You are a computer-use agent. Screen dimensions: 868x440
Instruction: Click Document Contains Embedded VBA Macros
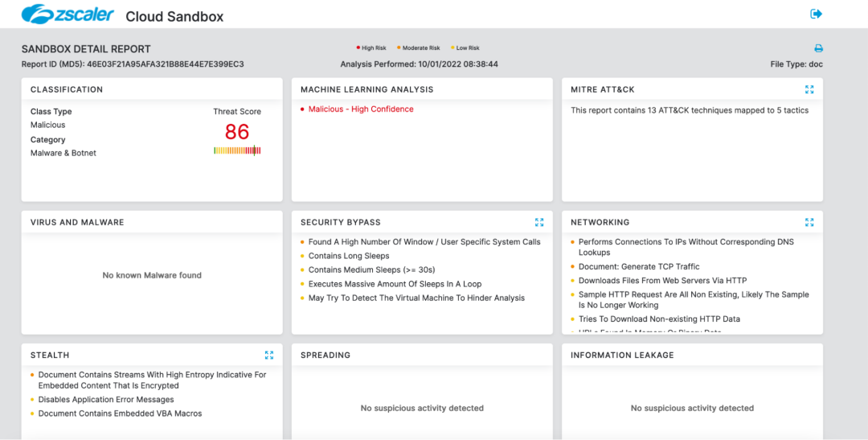120,413
